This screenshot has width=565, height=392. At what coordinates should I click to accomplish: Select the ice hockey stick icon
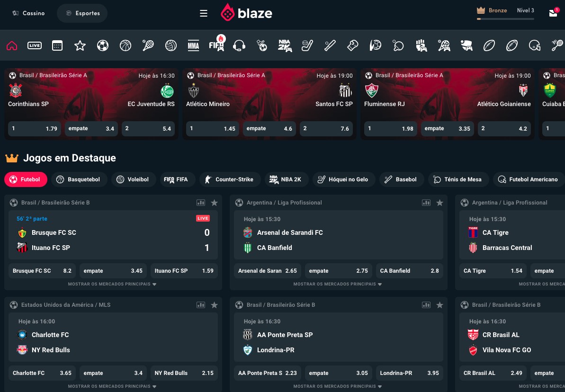pyautogui.click(x=307, y=45)
